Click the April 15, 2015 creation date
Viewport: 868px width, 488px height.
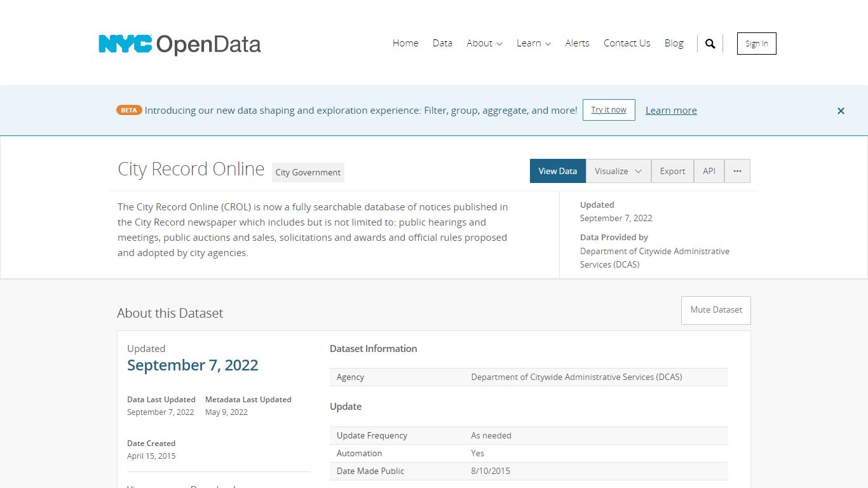point(151,456)
